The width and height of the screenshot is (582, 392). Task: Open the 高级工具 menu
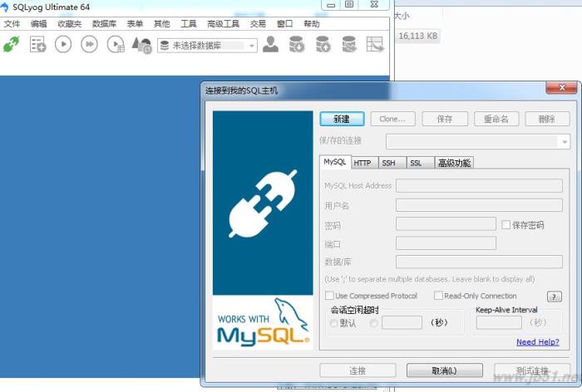point(223,24)
